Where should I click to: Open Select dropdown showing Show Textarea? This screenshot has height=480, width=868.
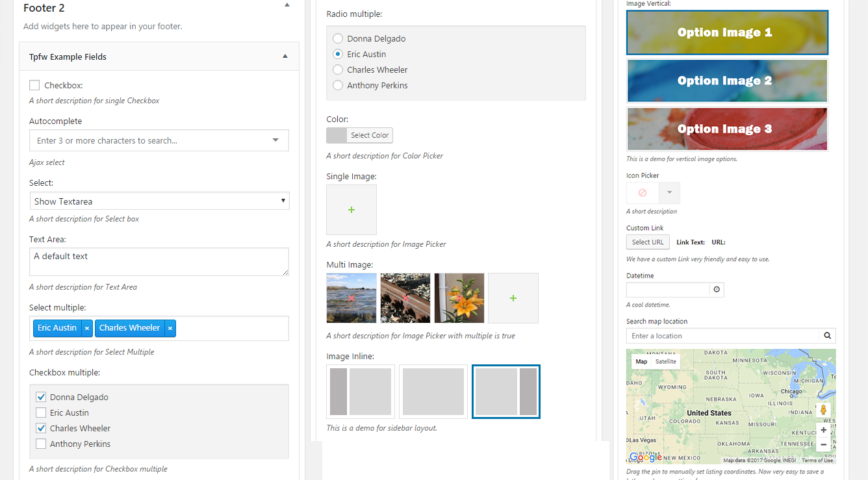159,201
